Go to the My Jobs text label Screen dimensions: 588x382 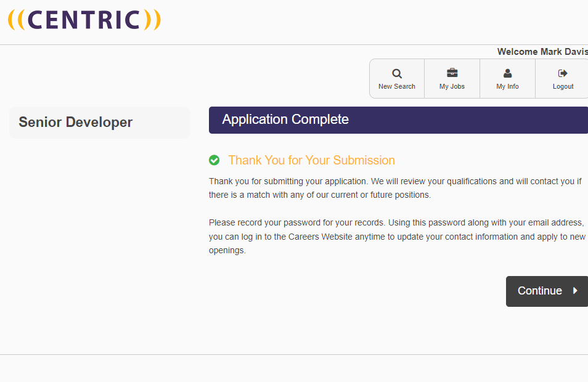coord(452,87)
